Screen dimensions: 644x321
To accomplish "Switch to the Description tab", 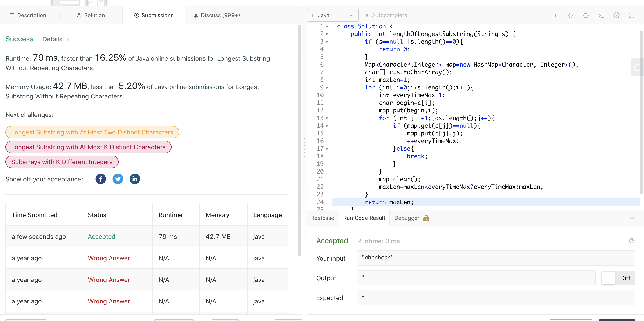I will (28, 15).
